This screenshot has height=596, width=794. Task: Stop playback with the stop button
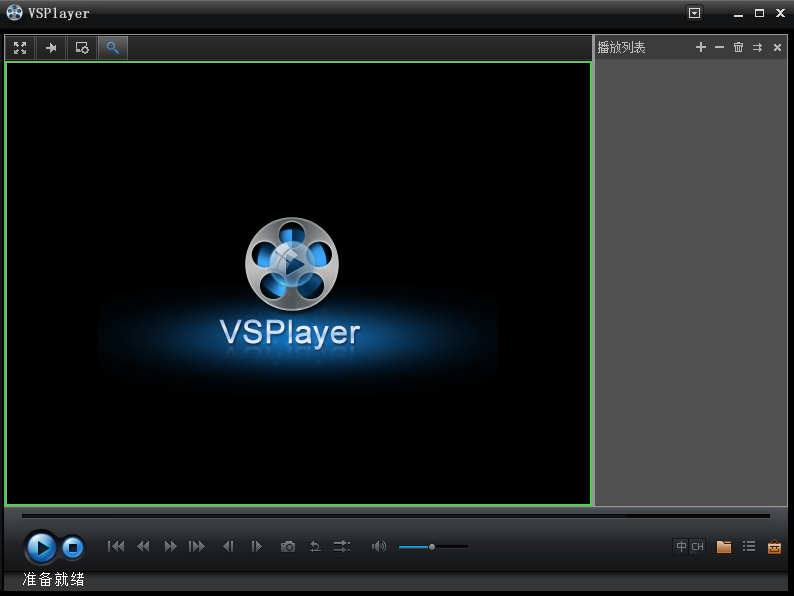pos(73,547)
